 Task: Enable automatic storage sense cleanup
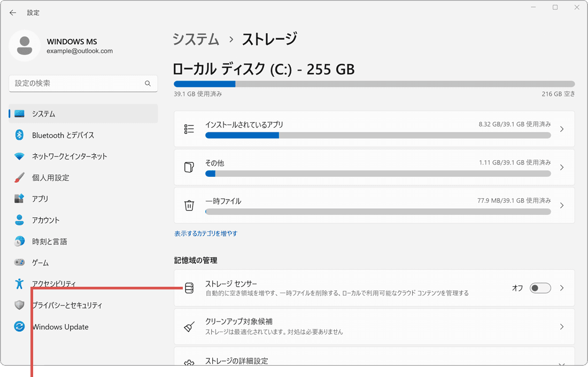tap(540, 287)
